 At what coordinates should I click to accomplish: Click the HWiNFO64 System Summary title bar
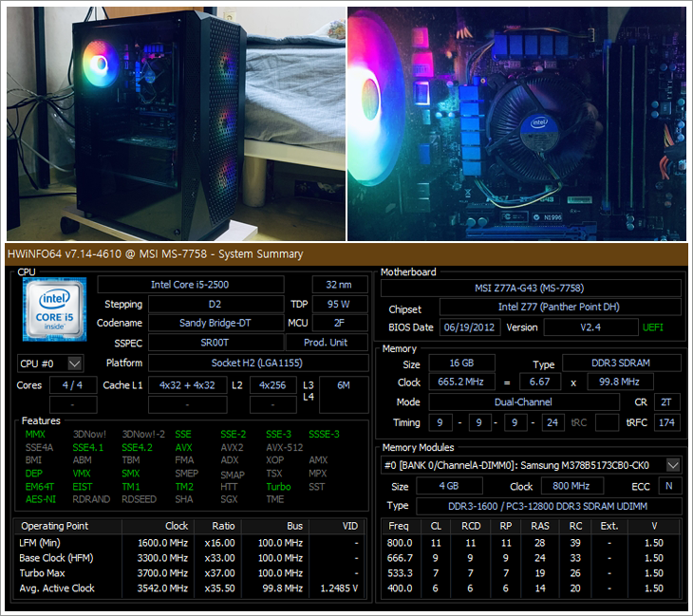(x=346, y=254)
